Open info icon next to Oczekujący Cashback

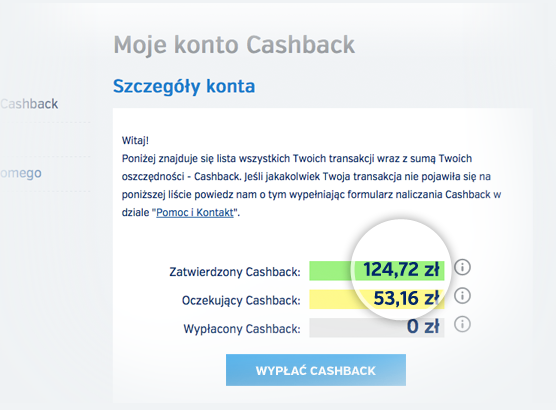[462, 295]
